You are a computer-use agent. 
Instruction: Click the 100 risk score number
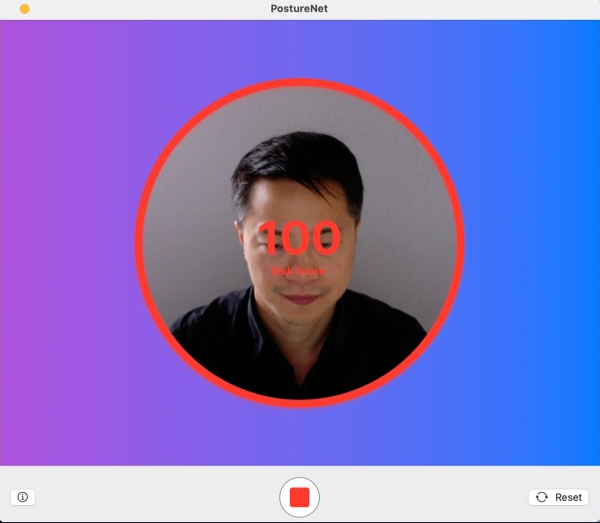(x=300, y=238)
